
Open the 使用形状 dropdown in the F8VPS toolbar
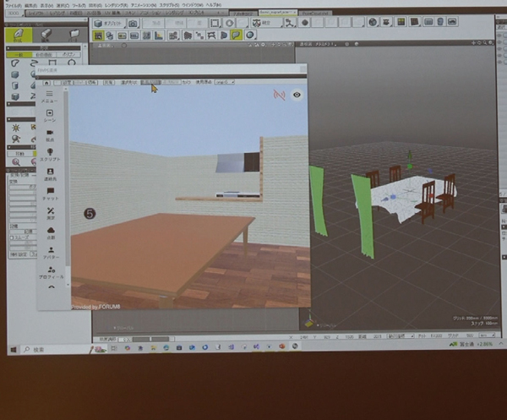tap(225, 82)
